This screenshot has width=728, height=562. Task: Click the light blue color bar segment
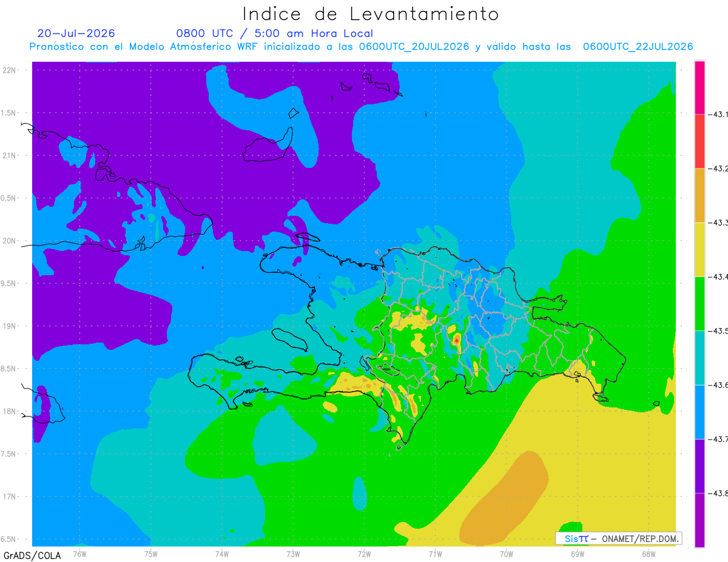coord(699,412)
